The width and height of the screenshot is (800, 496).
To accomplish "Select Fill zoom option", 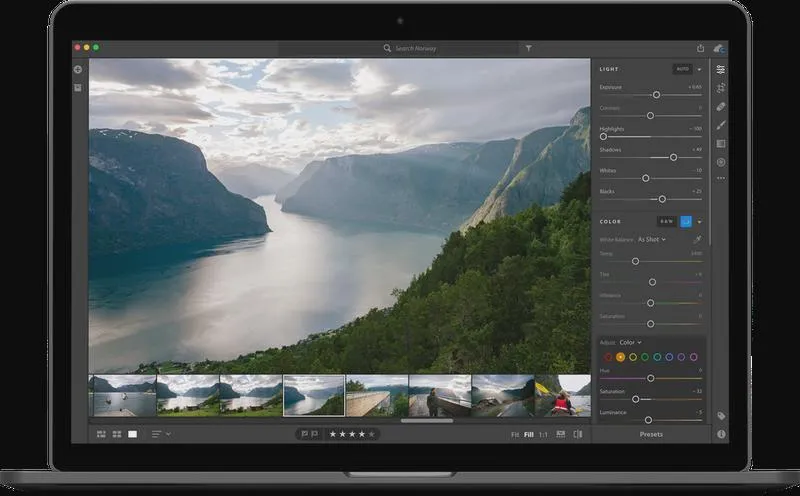I will point(529,435).
